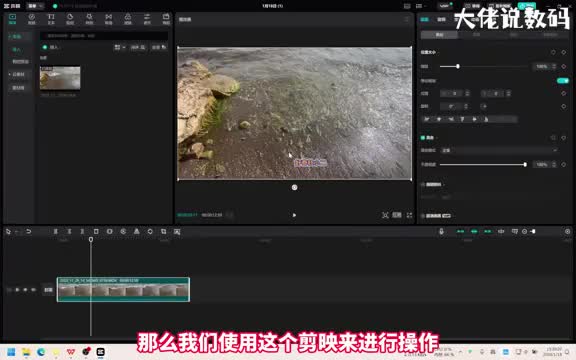Add a keyframe for the rotation row
The image size is (576, 360).
(564, 107)
